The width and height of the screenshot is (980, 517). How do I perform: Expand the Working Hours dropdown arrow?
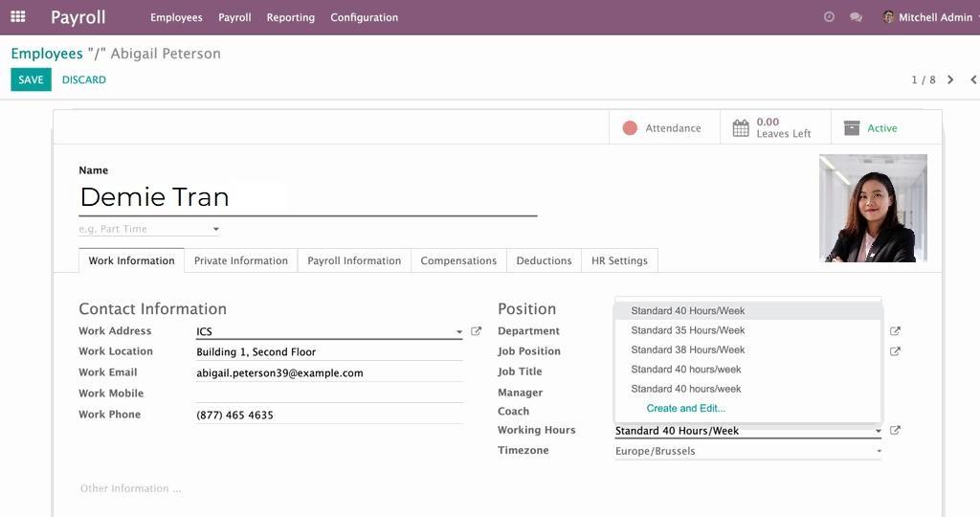(x=879, y=431)
